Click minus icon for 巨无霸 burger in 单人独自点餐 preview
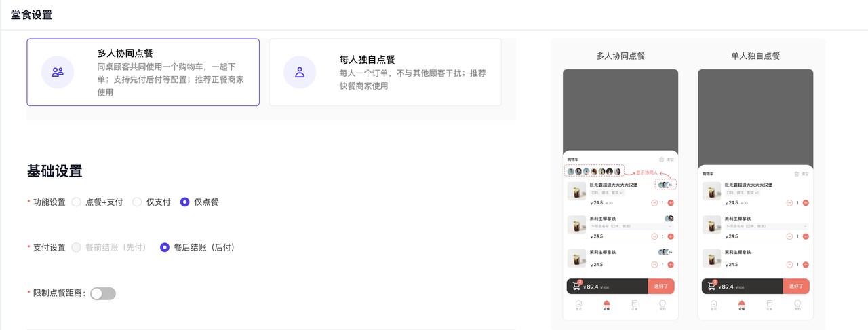Image resolution: width=868 pixels, height=330 pixels. 789,203
